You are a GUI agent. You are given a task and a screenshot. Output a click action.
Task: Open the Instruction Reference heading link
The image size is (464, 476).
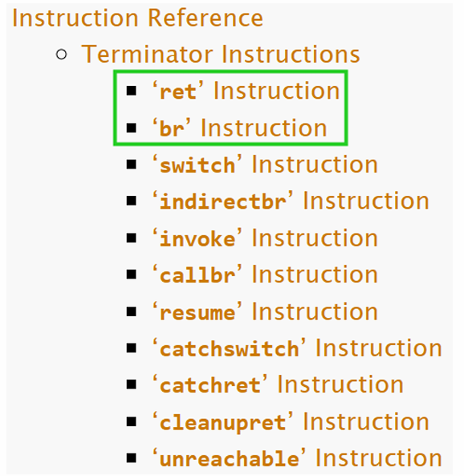[x=137, y=18]
